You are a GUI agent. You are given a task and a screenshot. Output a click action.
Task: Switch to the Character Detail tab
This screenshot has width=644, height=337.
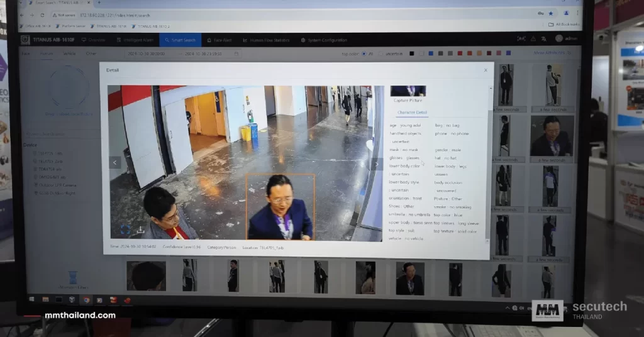(x=412, y=112)
